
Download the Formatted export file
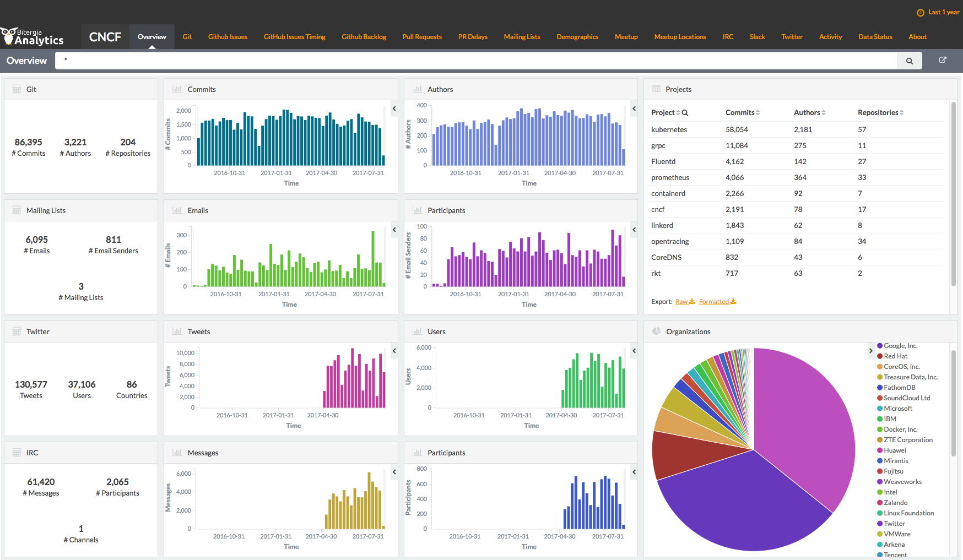717,302
